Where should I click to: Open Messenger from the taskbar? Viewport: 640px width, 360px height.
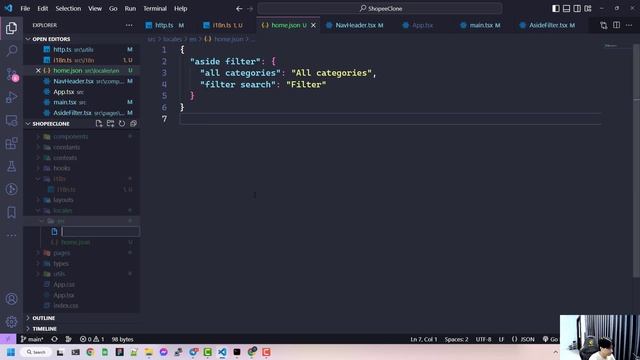(x=164, y=352)
